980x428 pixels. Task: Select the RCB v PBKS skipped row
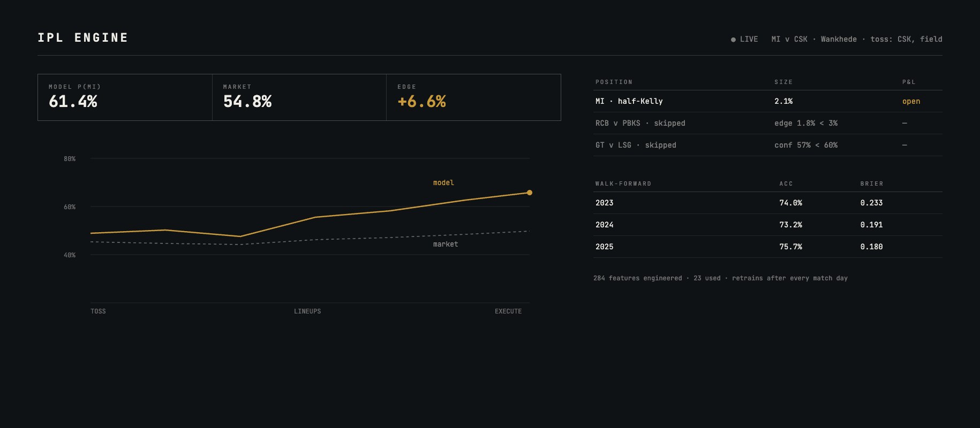[x=768, y=123]
